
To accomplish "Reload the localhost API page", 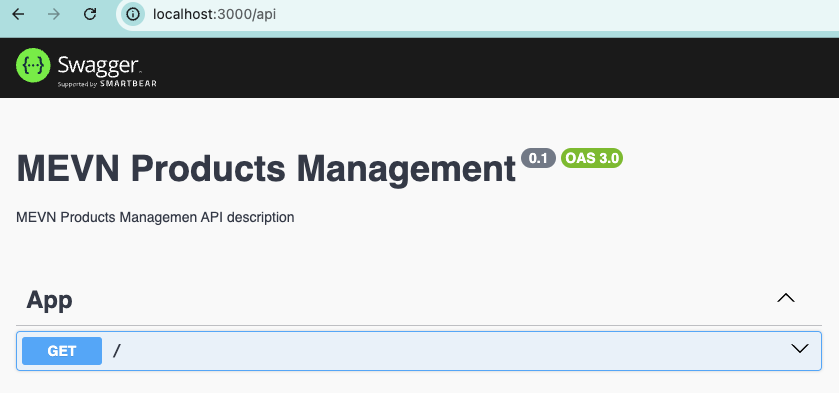I will click(90, 14).
